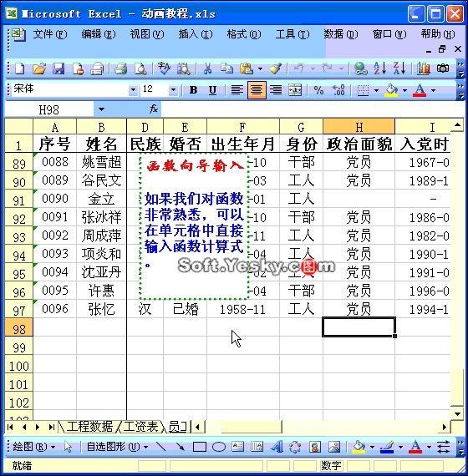Expand the font name 宋体 dropdown

click(x=133, y=90)
